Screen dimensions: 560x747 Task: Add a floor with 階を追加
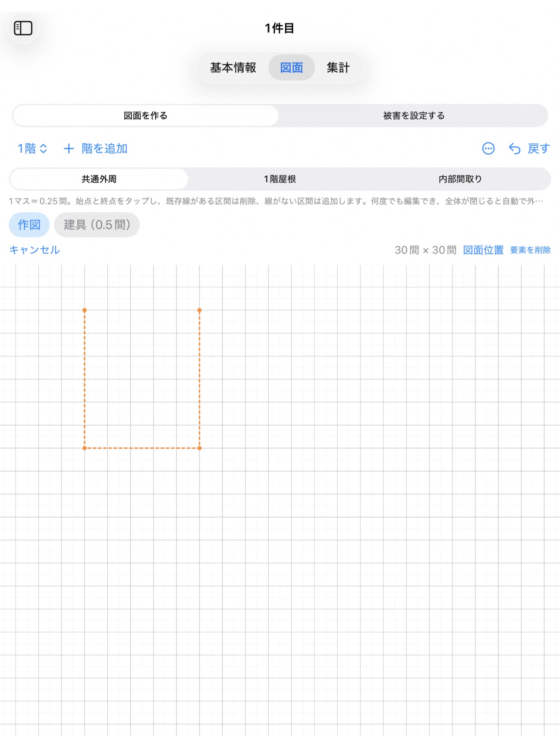[96, 149]
